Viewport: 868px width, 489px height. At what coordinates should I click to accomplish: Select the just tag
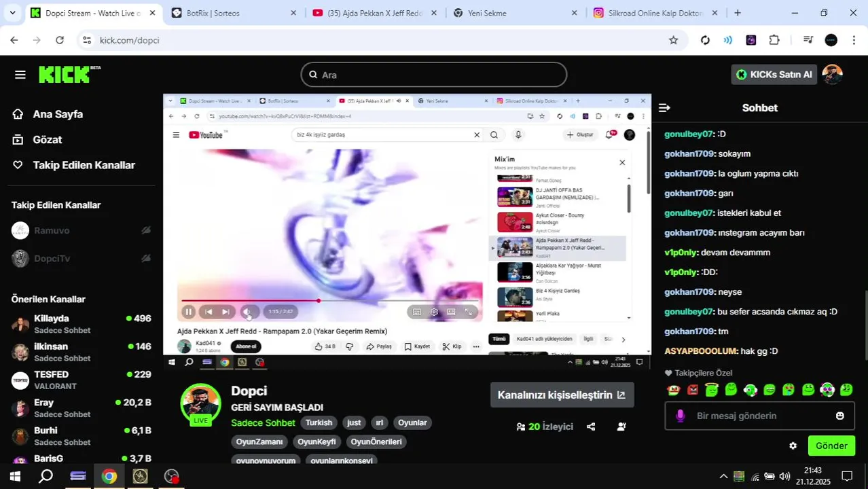[x=354, y=422]
